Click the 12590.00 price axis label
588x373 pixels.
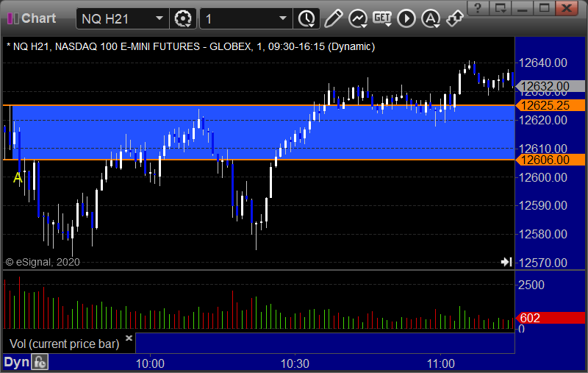[542, 206]
